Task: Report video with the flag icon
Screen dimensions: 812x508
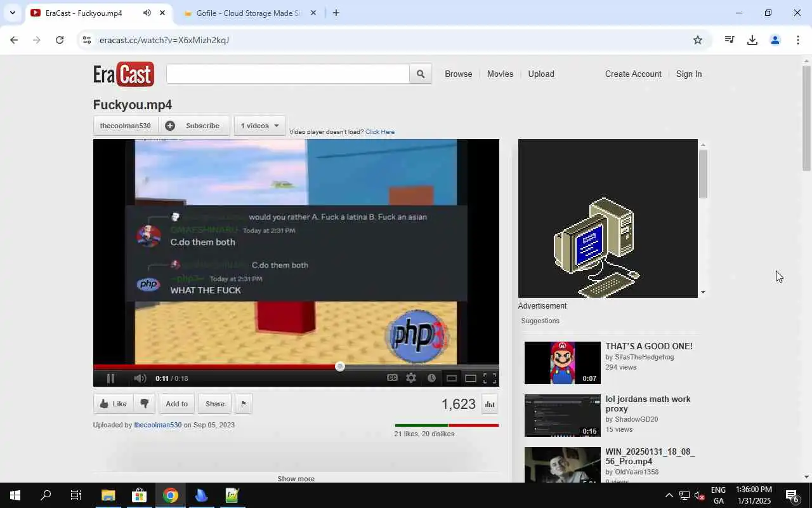Action: (244, 404)
